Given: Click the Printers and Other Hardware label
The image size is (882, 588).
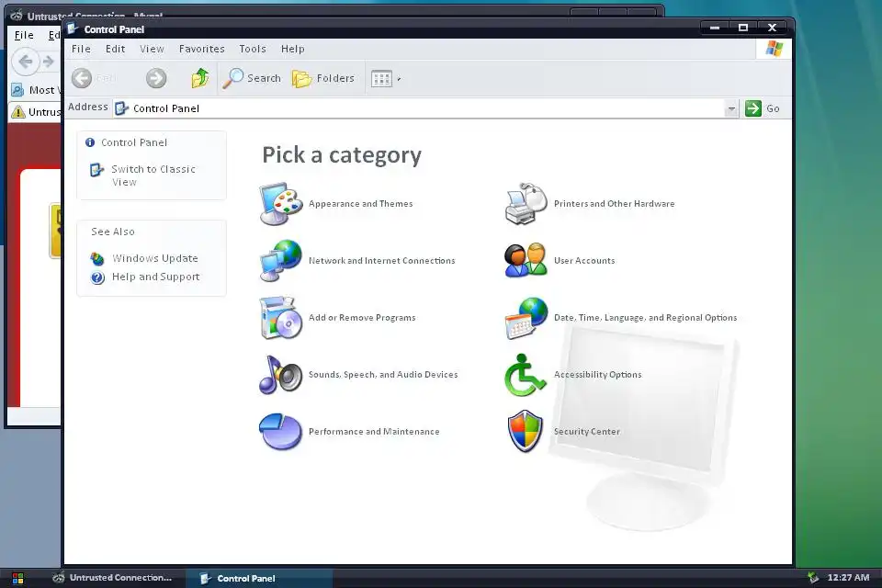Looking at the screenshot, I should 615,204.
